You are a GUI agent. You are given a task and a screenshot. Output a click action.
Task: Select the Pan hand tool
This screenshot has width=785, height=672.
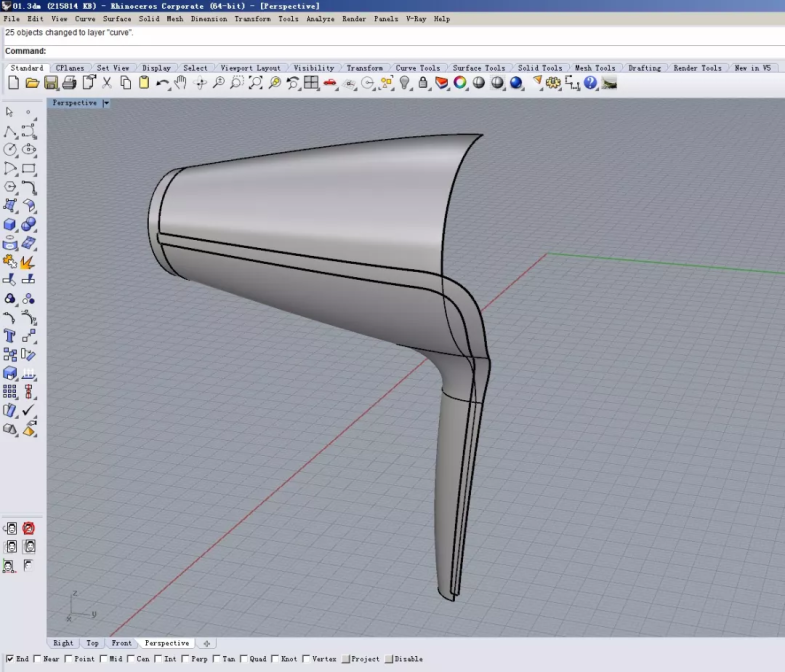(x=181, y=83)
